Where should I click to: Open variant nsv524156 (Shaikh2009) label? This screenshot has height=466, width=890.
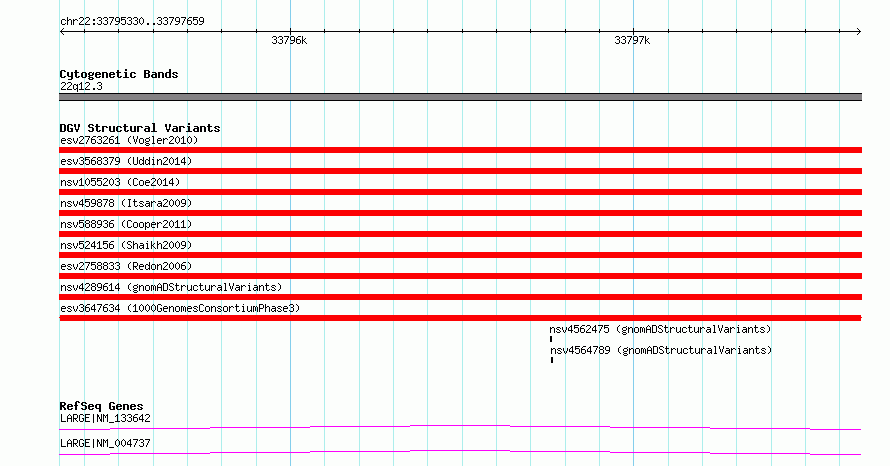pyautogui.click(x=126, y=245)
